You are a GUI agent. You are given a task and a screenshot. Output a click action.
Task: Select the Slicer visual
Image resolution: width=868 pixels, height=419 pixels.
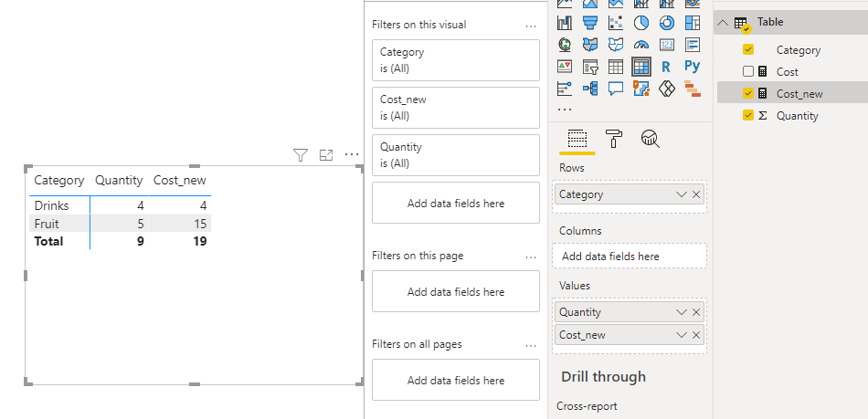tap(590, 67)
